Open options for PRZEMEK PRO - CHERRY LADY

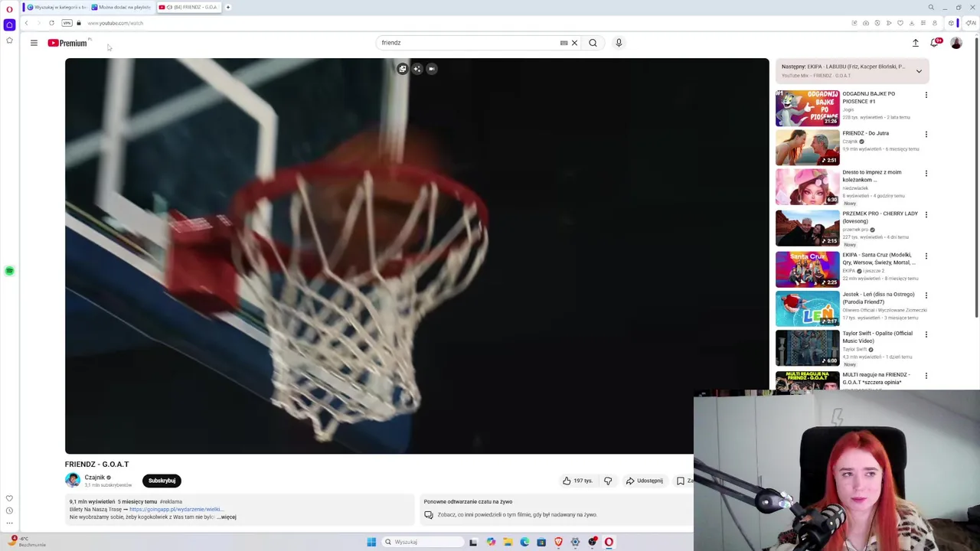pos(926,215)
